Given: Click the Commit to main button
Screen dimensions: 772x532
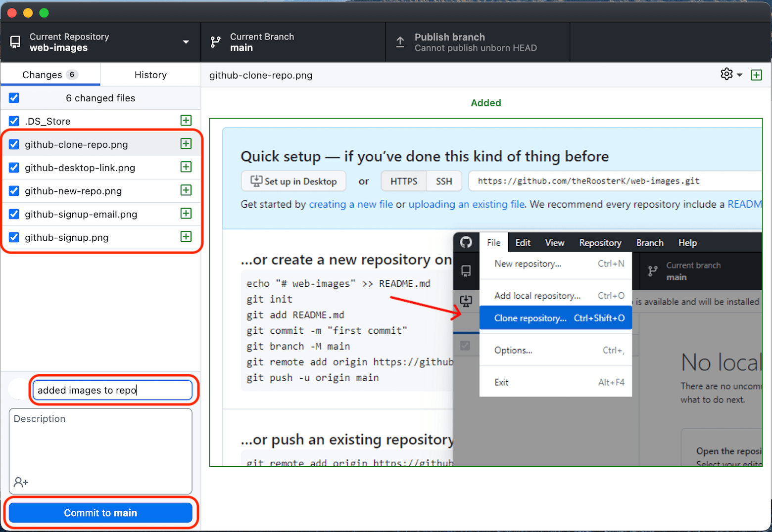Looking at the screenshot, I should point(100,513).
